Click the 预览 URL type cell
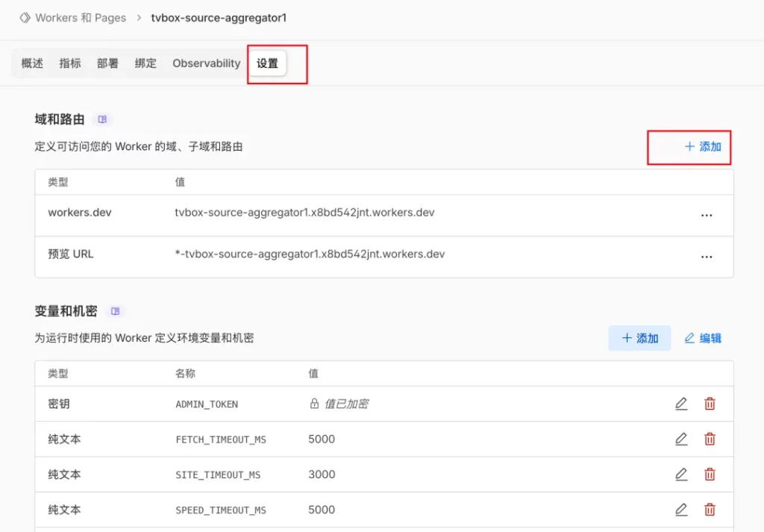This screenshot has width=764, height=532. [71, 254]
